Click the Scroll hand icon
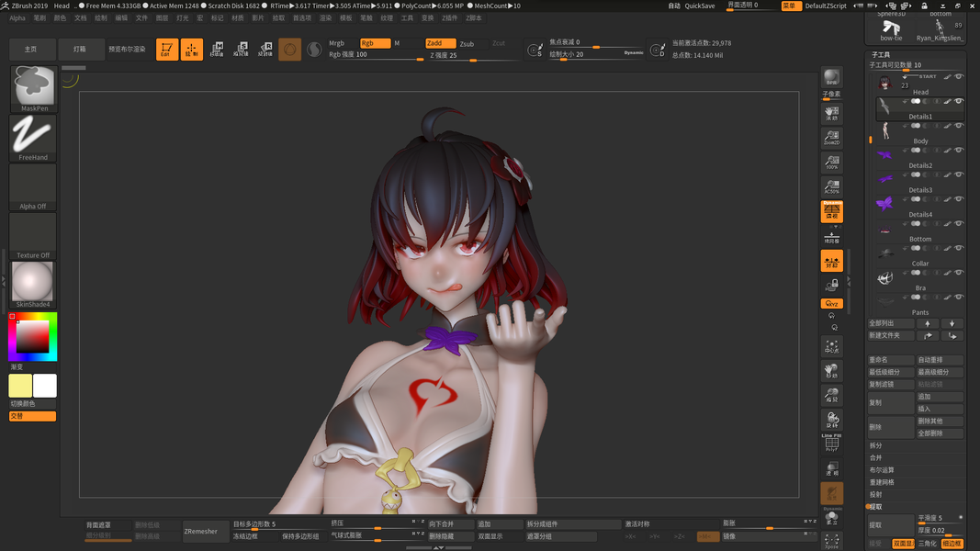 [x=832, y=113]
